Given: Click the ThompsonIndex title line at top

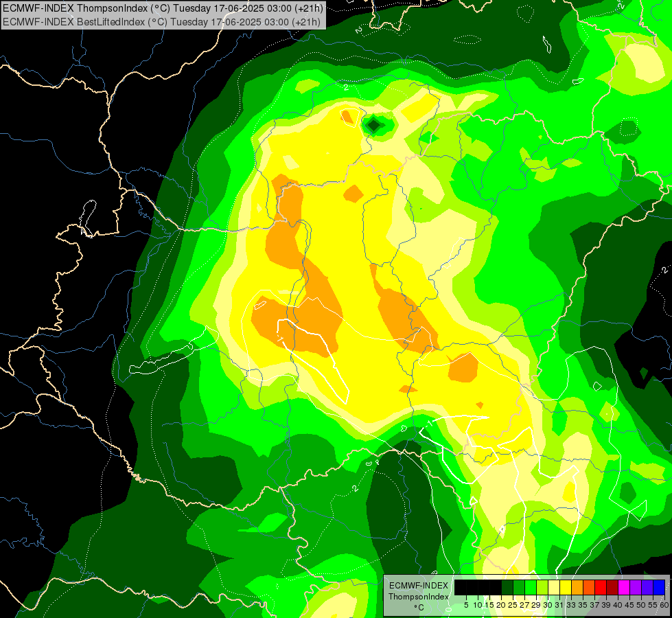Looking at the screenshot, I should click(x=163, y=8).
